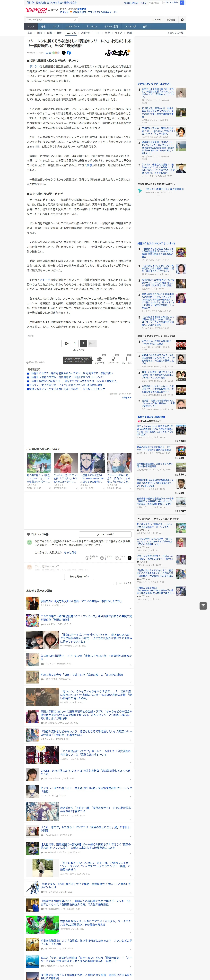The width and height of the screenshot is (210, 980).
Task: Open the ランキング navigation tab
Action: click(x=130, y=27)
